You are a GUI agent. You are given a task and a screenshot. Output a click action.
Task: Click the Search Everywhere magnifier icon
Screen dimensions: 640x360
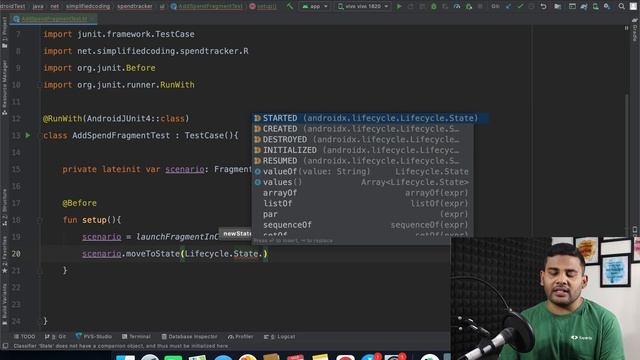pos(621,6)
